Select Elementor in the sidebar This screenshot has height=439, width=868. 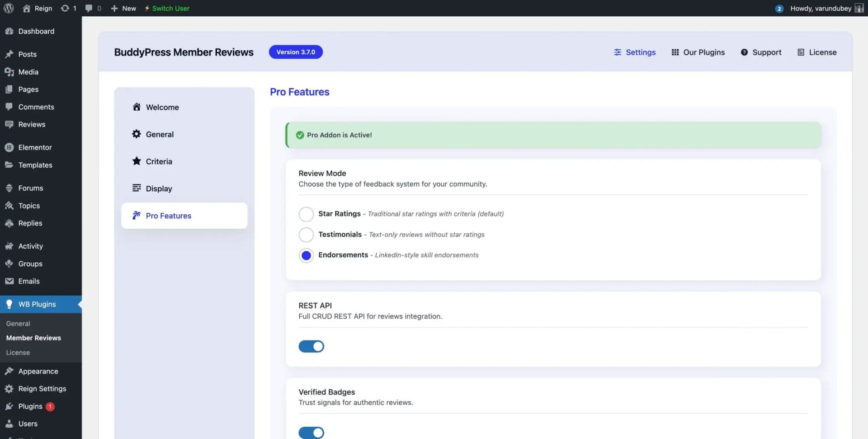(35, 147)
